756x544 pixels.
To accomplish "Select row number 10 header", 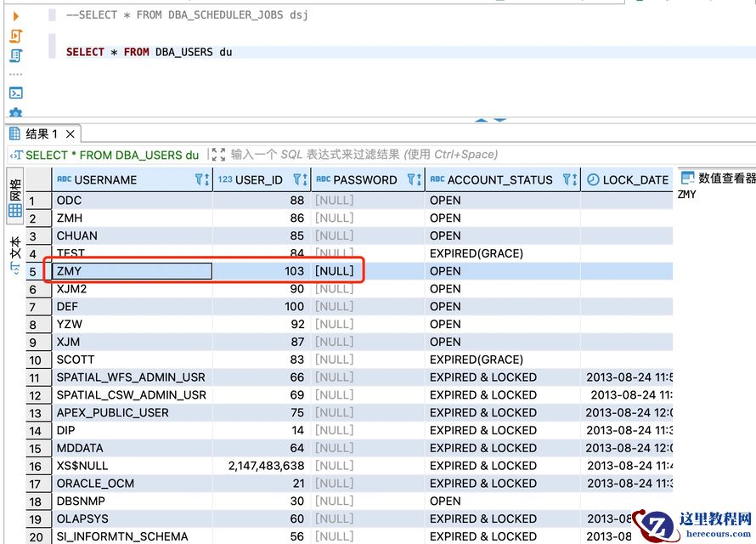I will [x=35, y=360].
